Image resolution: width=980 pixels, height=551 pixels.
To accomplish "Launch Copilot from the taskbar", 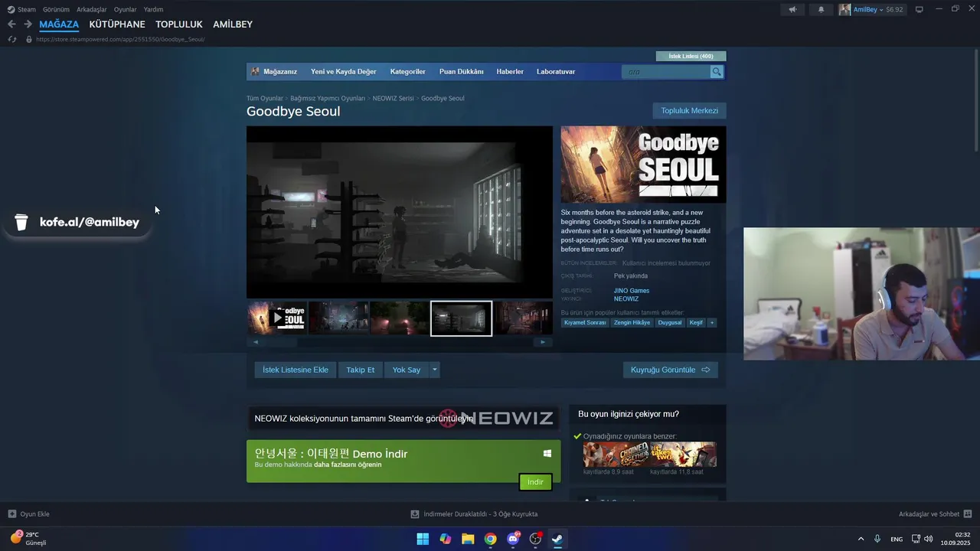I will [x=445, y=539].
